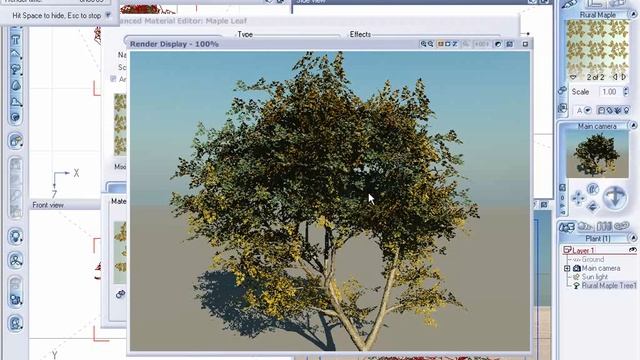Collapse the Rural Maple panel
Image resolution: width=640 pixels, height=360 pixels.
[x=633, y=14]
